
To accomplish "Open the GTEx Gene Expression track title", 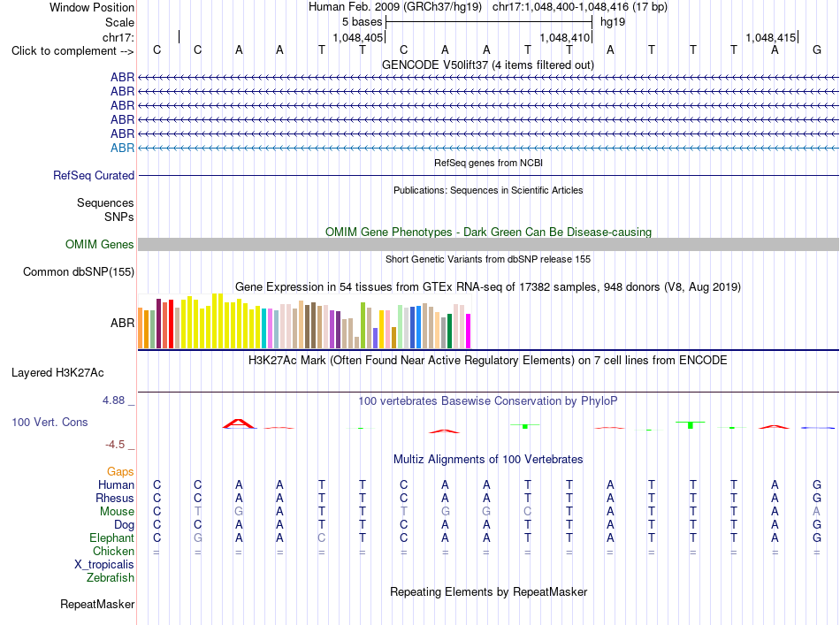I will (x=488, y=287).
